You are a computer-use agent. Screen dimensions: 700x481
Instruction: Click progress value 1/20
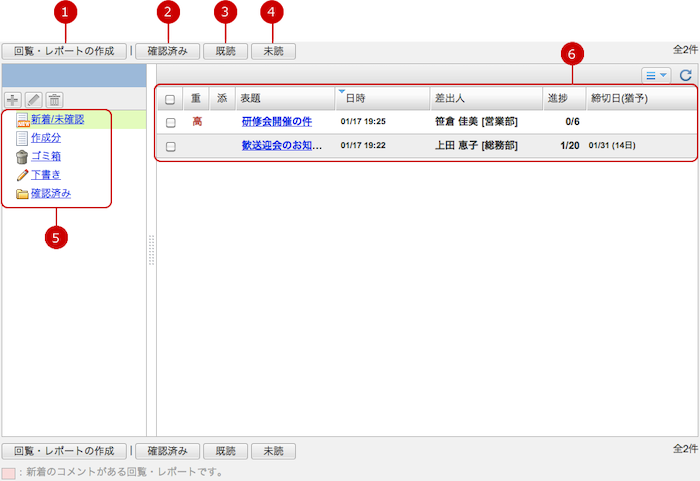570,145
